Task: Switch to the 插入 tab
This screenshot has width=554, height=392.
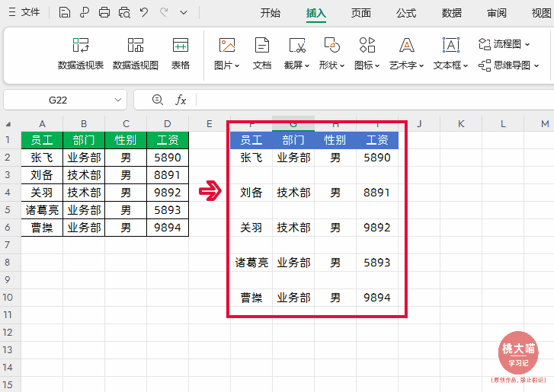Action: pyautogui.click(x=316, y=13)
